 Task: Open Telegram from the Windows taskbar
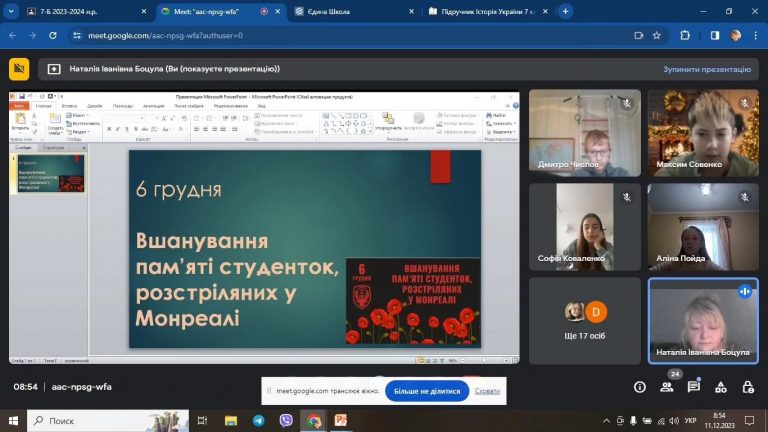pyautogui.click(x=259, y=421)
